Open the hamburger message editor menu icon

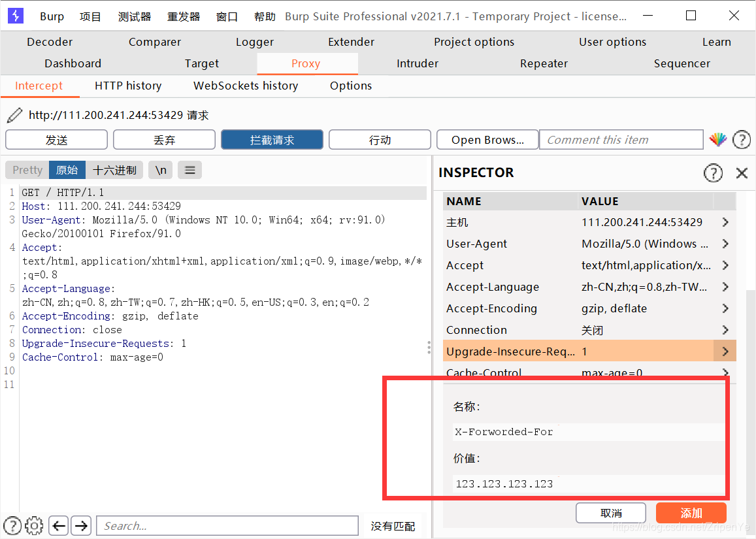click(x=190, y=170)
